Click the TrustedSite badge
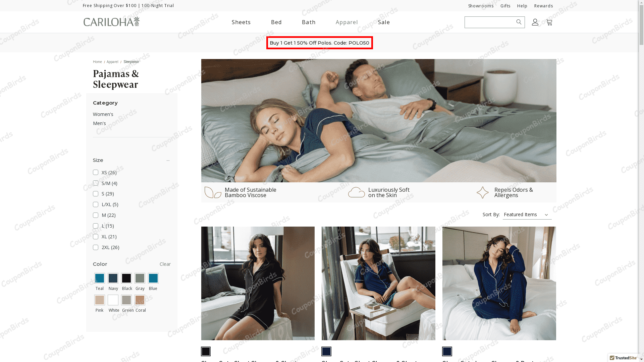This screenshot has height=362, width=644. click(623, 358)
